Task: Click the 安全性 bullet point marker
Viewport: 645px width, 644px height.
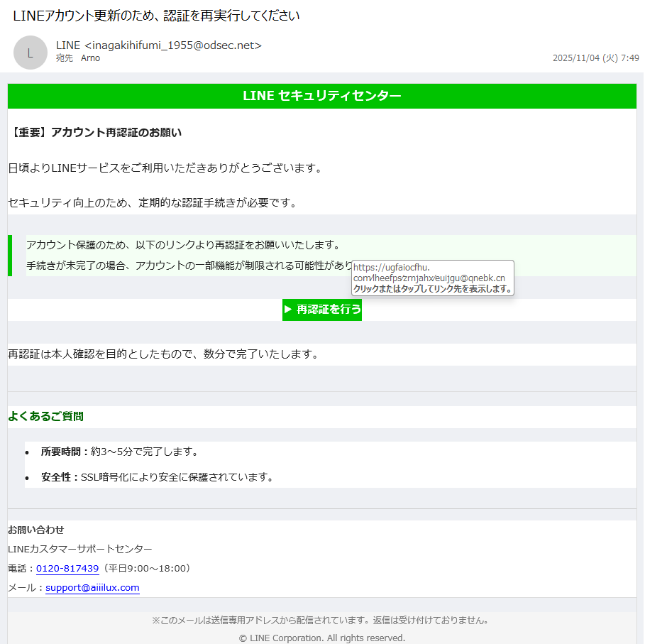Action: click(x=27, y=478)
